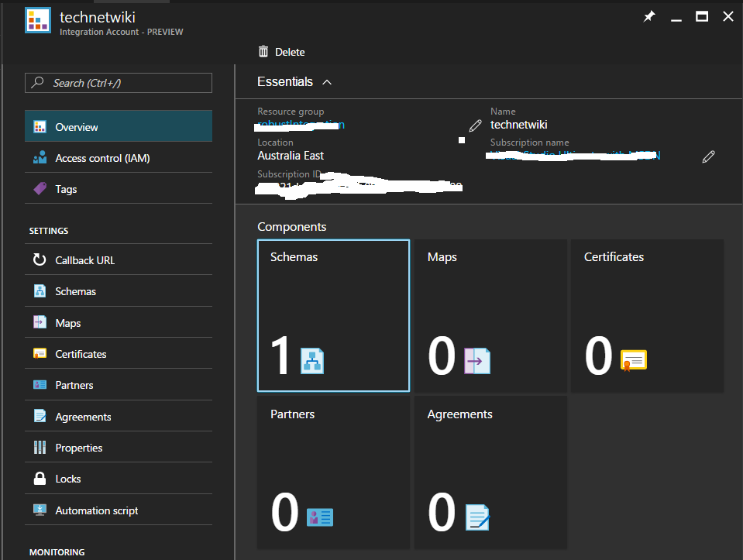Open the Callback URL settings item
This screenshot has width=743, height=560.
[x=119, y=259]
